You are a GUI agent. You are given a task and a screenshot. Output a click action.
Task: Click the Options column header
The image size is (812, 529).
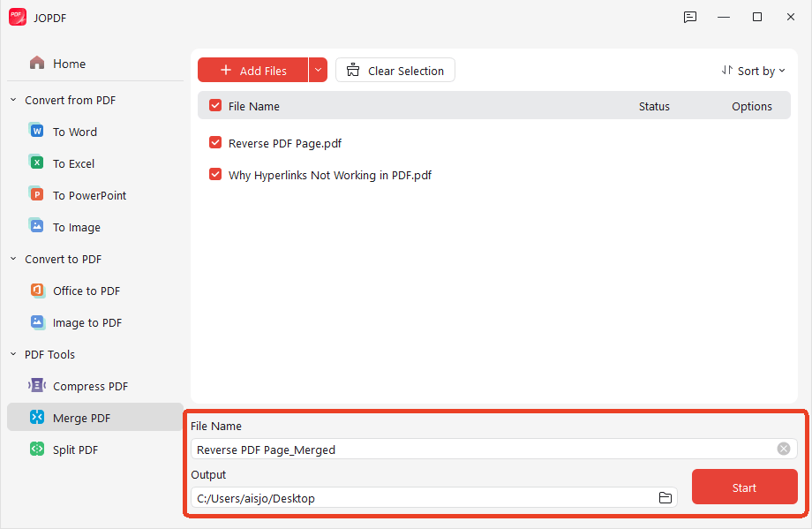tap(751, 106)
